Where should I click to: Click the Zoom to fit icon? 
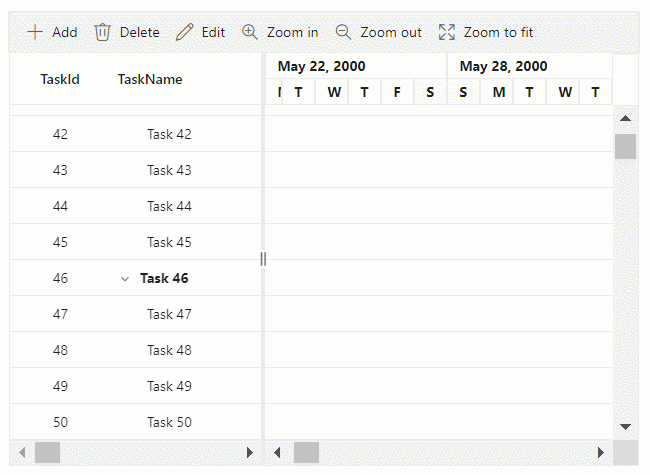click(x=447, y=32)
